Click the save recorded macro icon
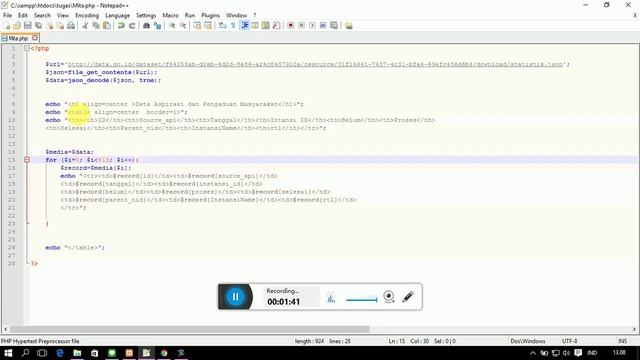This screenshot has width=640, height=360. 334,26
